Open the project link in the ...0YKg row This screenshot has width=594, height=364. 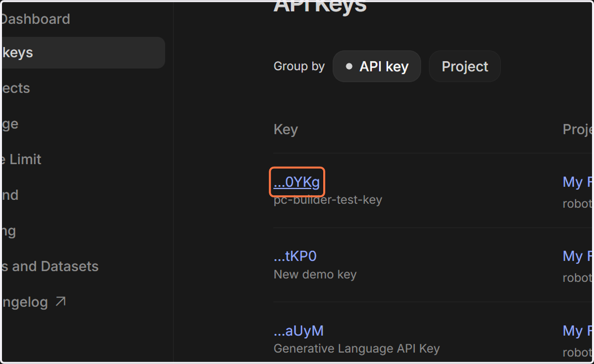[x=578, y=182]
